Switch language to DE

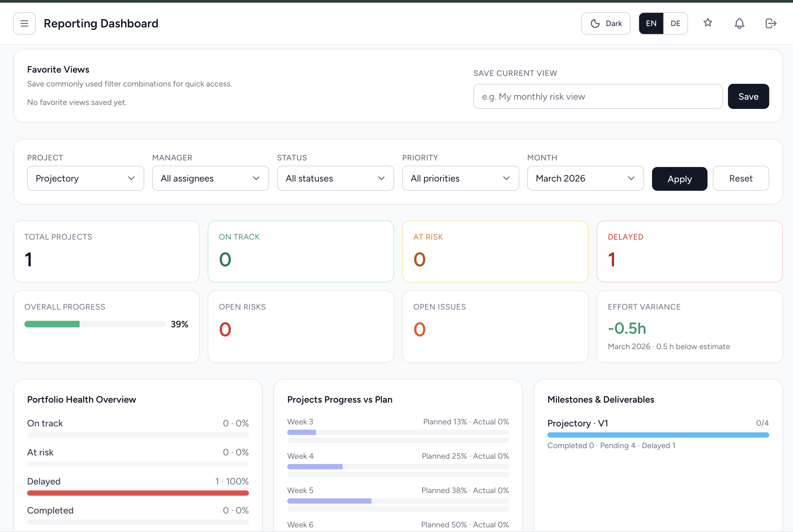pos(675,23)
